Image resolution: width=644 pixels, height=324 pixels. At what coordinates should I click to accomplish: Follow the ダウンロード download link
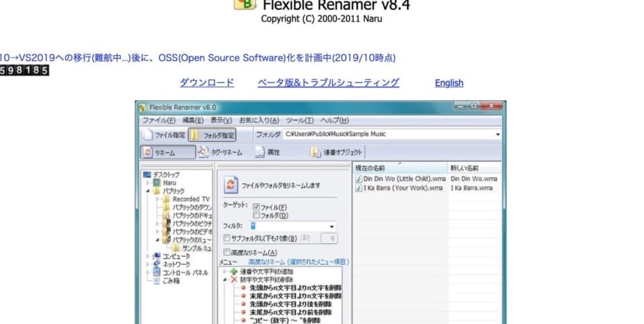pos(207,83)
